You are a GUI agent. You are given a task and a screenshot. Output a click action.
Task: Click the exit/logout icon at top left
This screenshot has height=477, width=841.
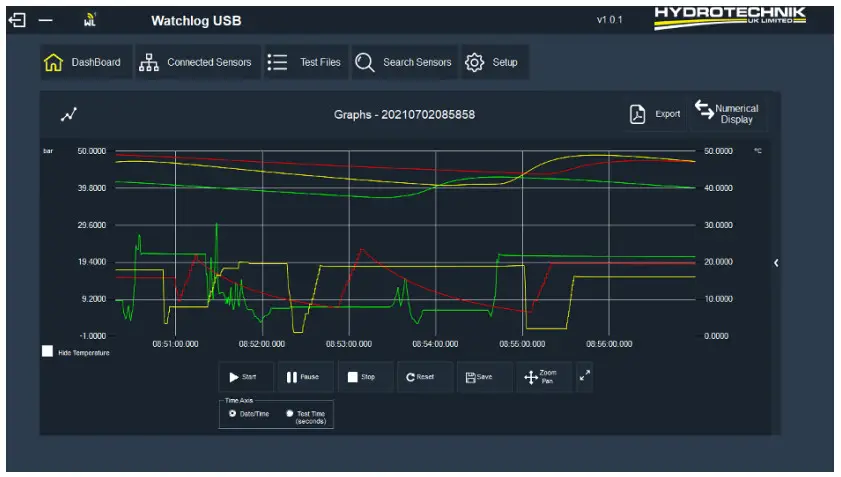(17, 20)
